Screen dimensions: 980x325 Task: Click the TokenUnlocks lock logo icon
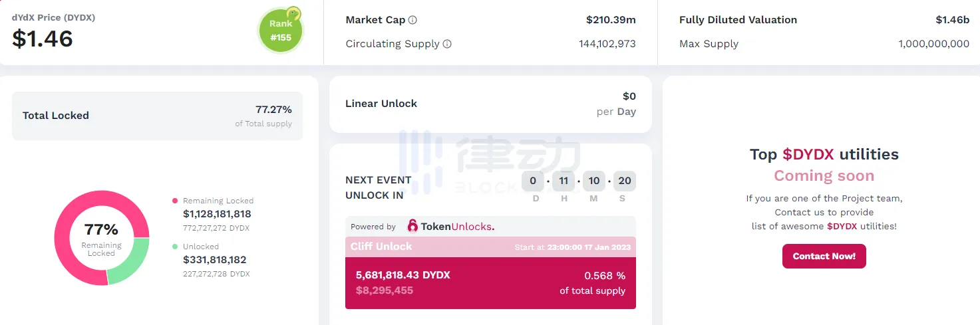412,227
